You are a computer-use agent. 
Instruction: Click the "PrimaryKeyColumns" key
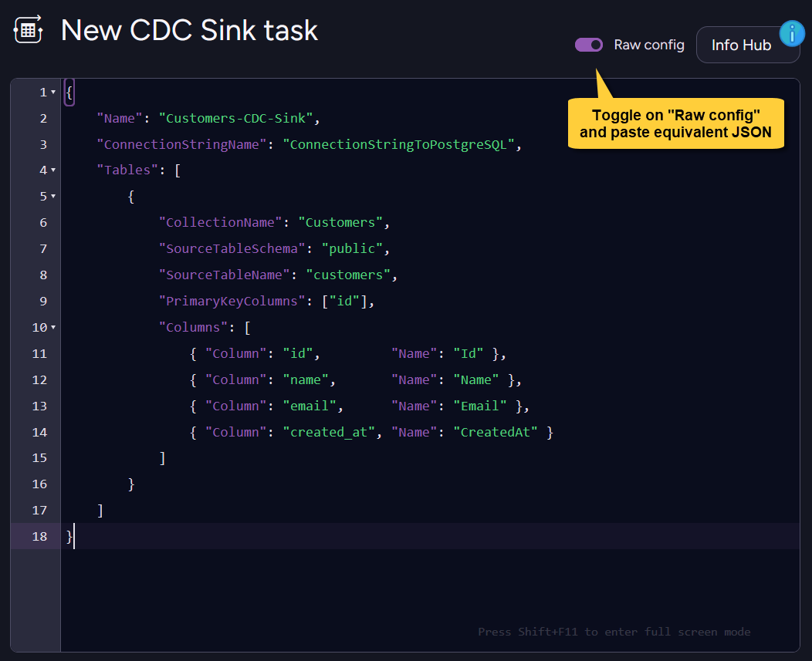[232, 302]
